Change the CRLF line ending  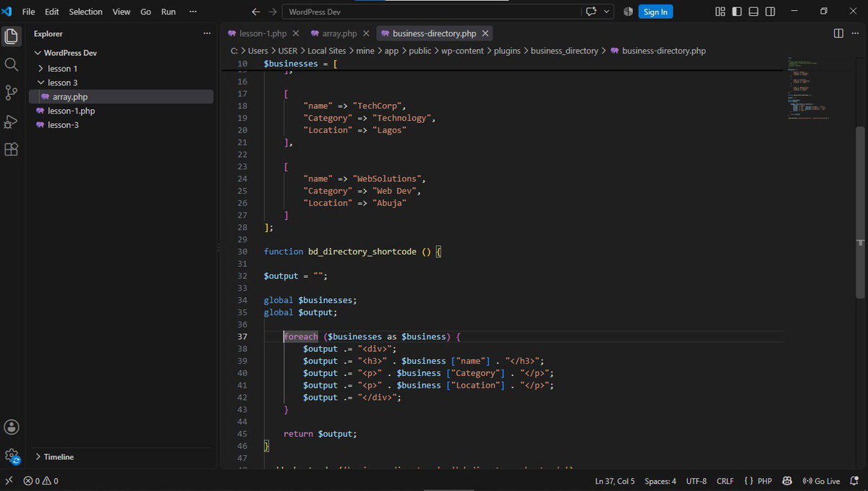[725, 481]
